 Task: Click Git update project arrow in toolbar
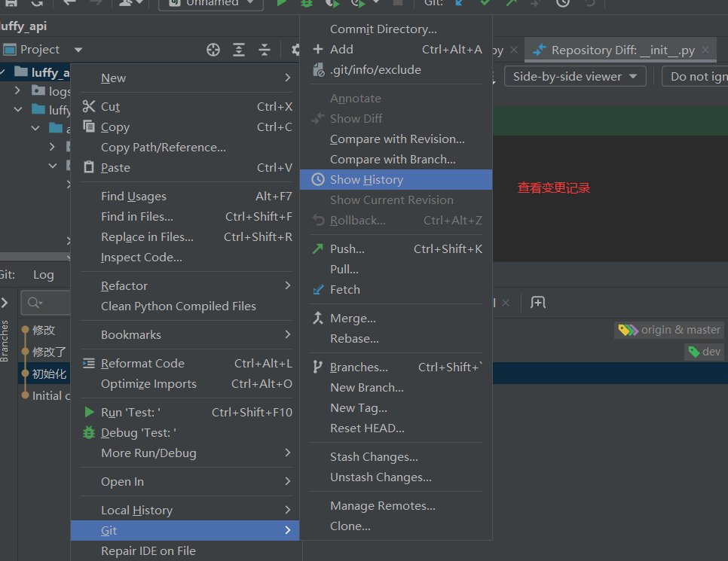coord(460,3)
